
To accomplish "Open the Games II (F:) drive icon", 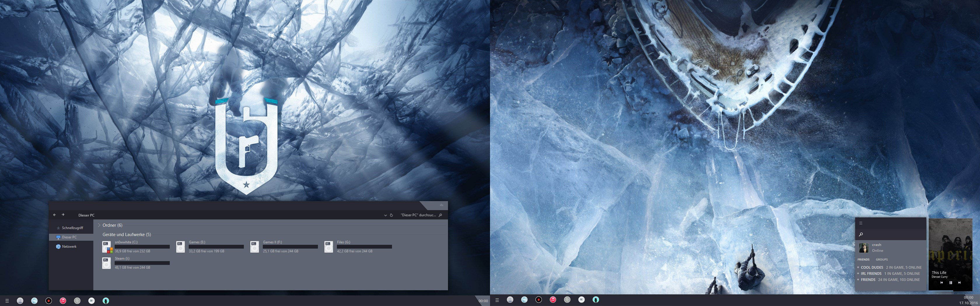I will coord(255,247).
